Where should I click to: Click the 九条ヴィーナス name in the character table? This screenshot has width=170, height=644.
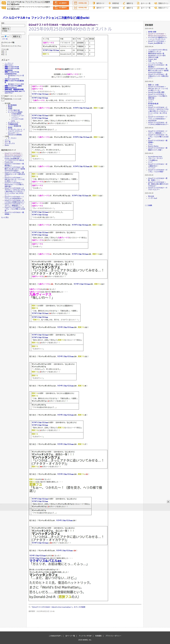48,43
